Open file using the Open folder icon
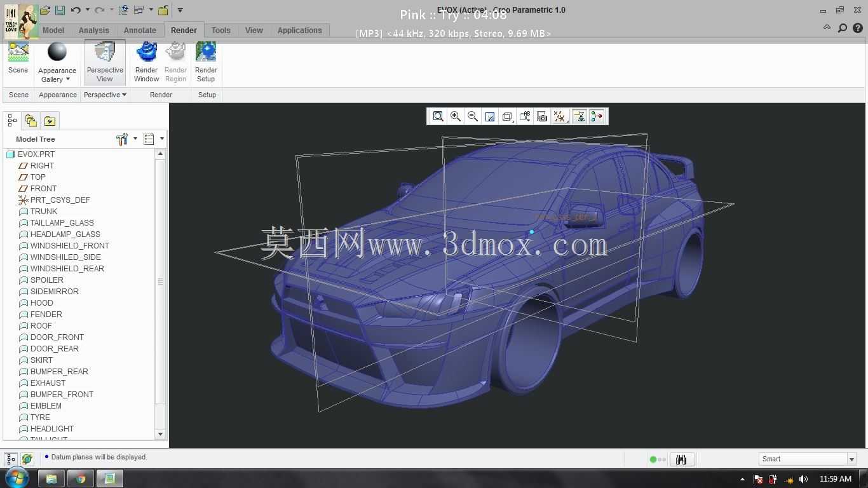This screenshot has width=868, height=488. pyautogui.click(x=45, y=10)
